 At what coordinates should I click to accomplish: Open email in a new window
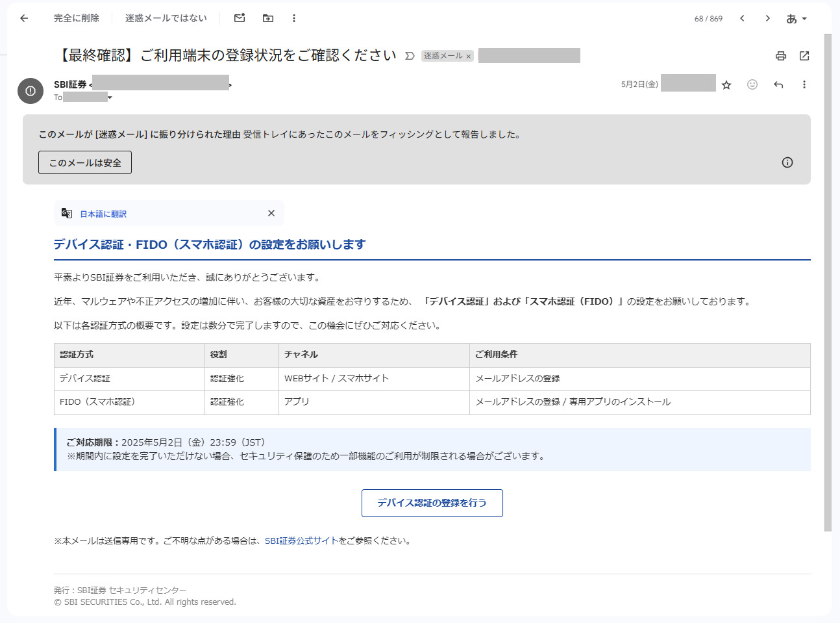click(x=804, y=56)
